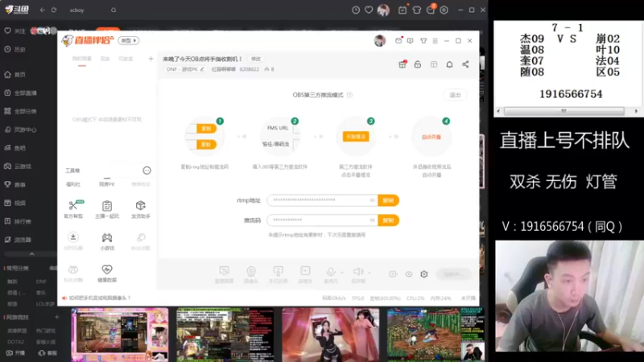Click the scoreboard scrollbar right arrow
This screenshot has width=644, height=362.
pyautogui.click(x=636, y=111)
